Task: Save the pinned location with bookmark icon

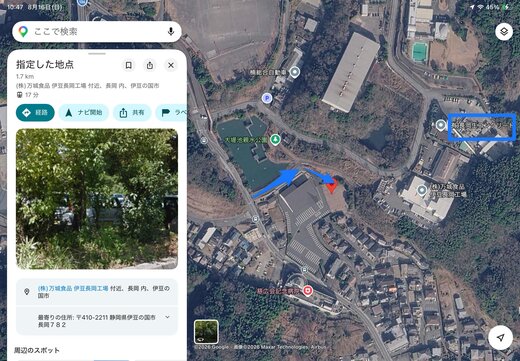Action: click(128, 65)
